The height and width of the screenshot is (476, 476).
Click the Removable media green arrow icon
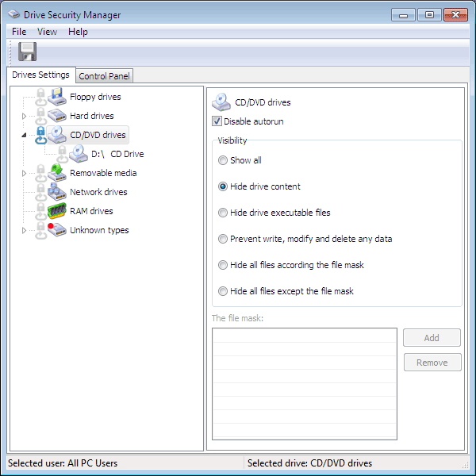point(57,173)
